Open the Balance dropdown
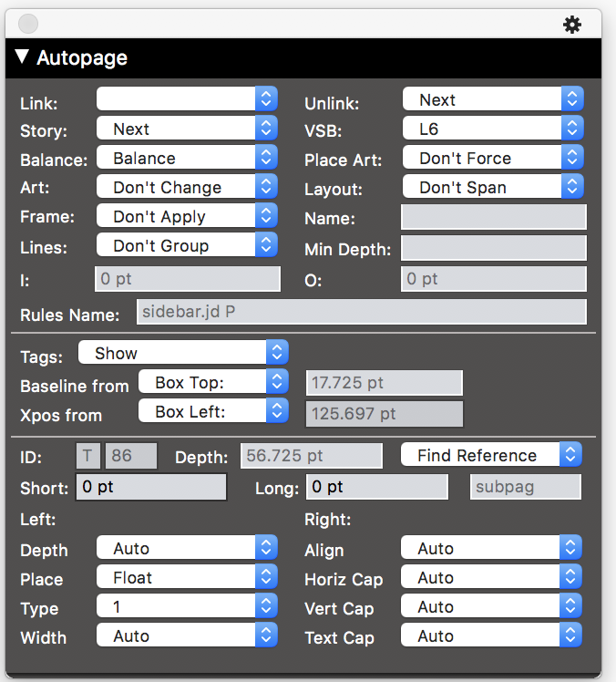Image resolution: width=616 pixels, height=682 pixels. pyautogui.click(x=187, y=158)
